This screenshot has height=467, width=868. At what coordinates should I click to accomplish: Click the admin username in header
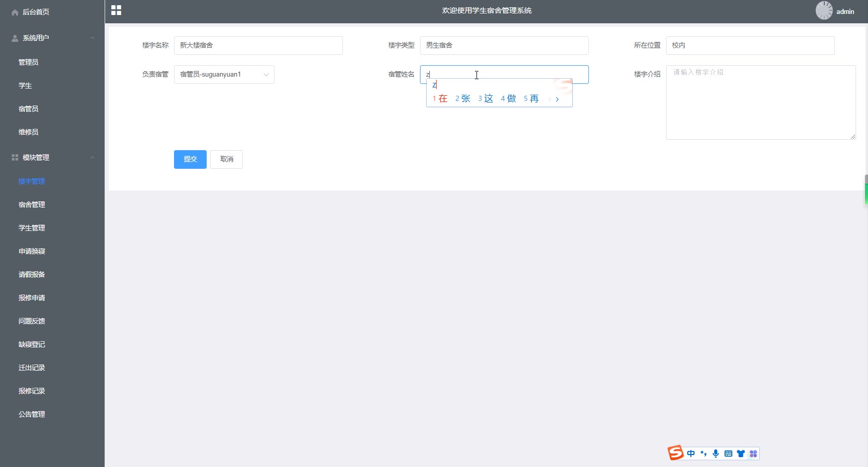point(845,11)
